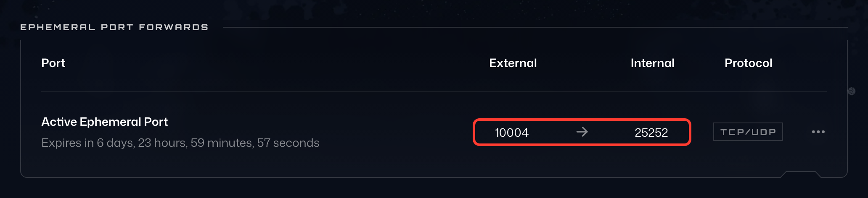Image resolution: width=868 pixels, height=198 pixels.
Task: Click the port expiry countdown text
Action: (x=180, y=143)
